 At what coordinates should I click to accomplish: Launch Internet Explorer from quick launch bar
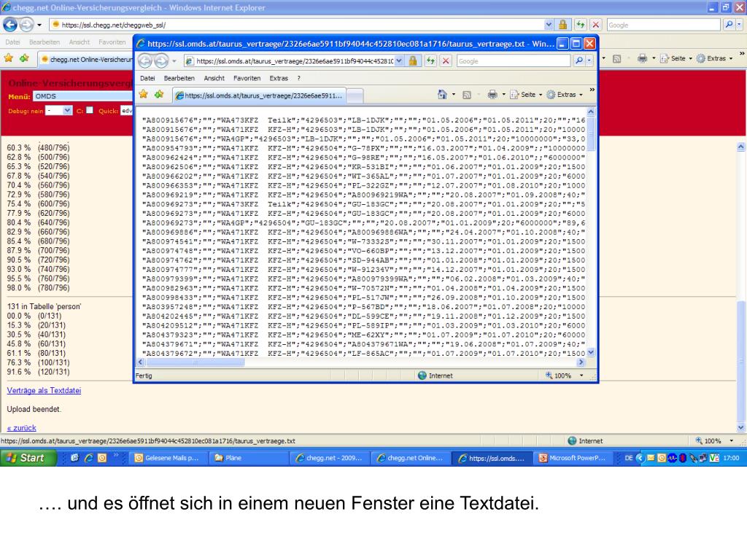coord(88,458)
